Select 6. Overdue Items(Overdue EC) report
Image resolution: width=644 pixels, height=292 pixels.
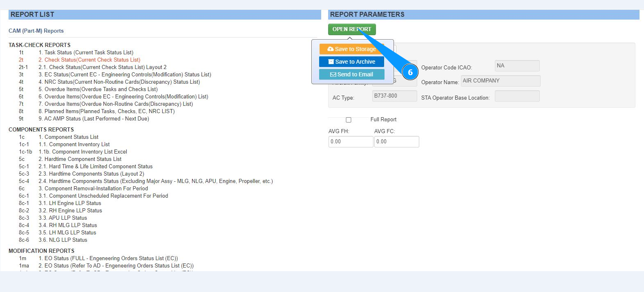tap(123, 97)
